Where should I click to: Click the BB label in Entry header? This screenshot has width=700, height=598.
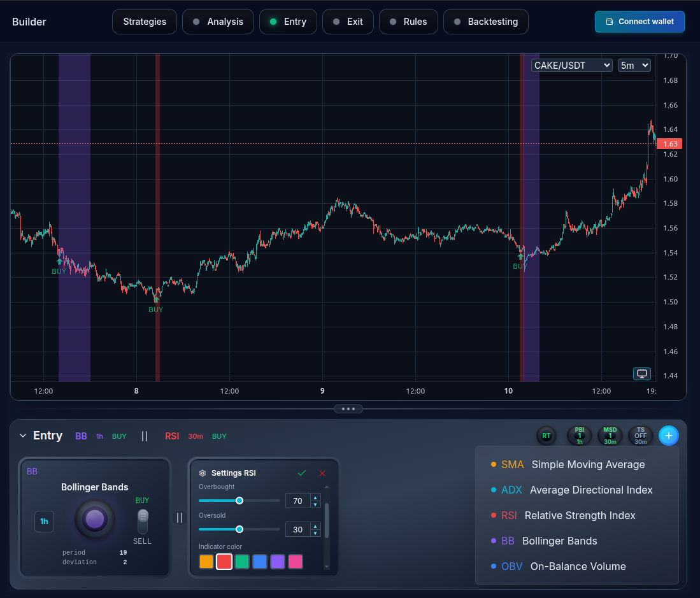[81, 436]
